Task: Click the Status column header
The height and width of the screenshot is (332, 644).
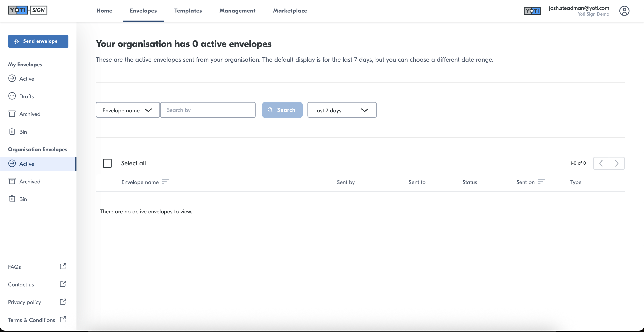Action: tap(470, 182)
